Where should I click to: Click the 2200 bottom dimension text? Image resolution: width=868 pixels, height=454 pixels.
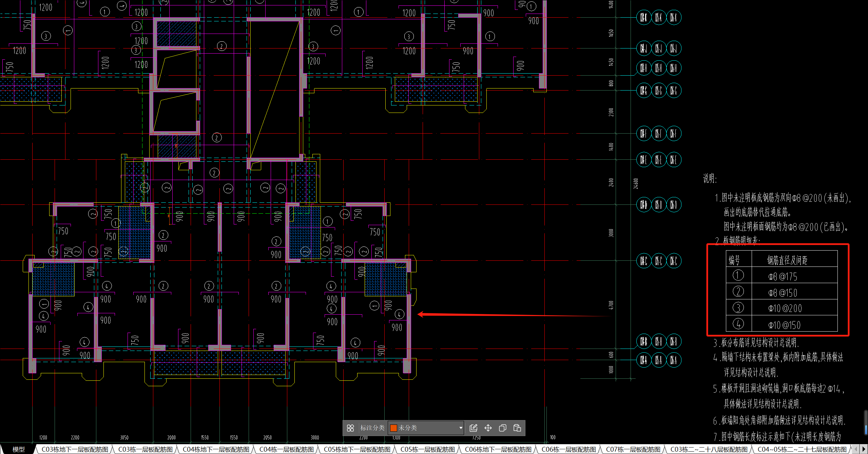[75, 437]
